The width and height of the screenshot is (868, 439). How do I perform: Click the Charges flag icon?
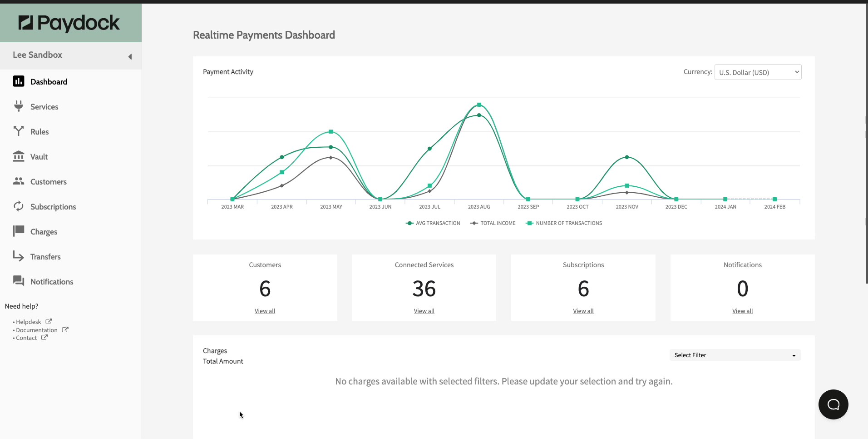coord(19,231)
